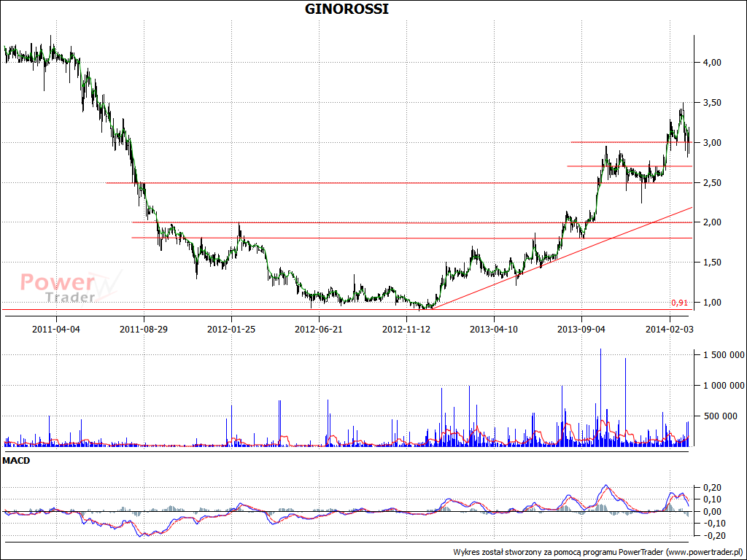Click the GINOROSSI chart title

pyautogui.click(x=347, y=9)
